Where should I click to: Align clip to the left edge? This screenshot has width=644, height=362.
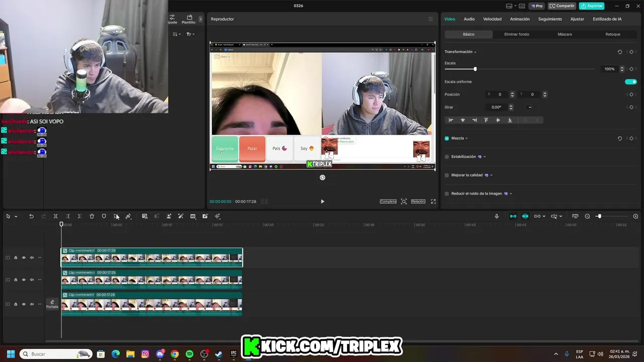pyautogui.click(x=451, y=120)
